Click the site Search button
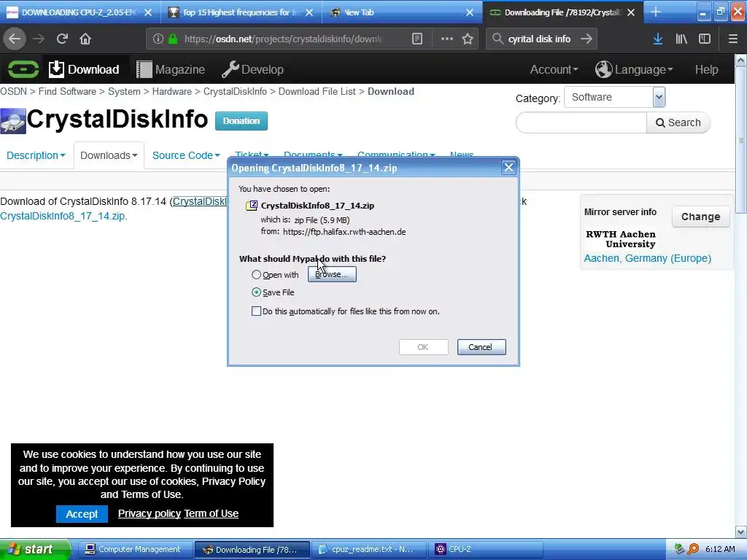Viewport: 747px width, 560px height. click(x=678, y=122)
